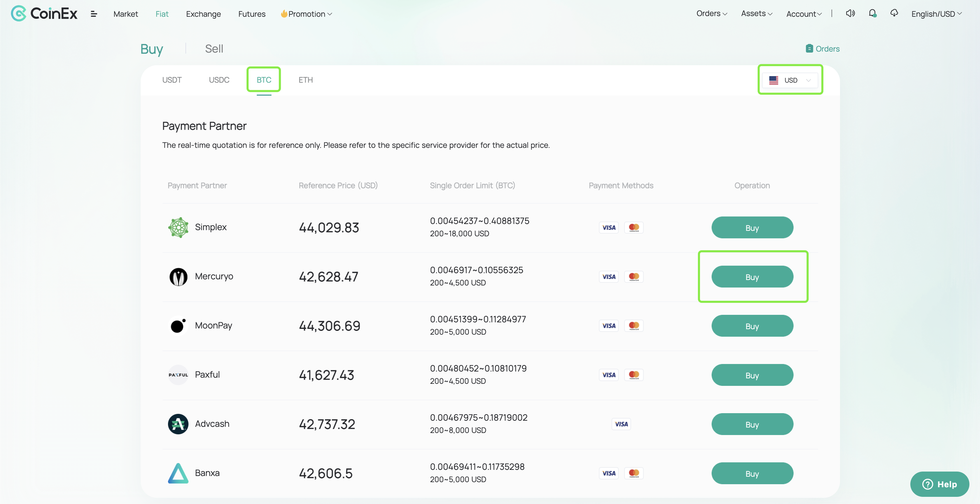Click the Advcash limit 200~8,000 USD
This screenshot has height=504, width=980.
tap(458, 430)
